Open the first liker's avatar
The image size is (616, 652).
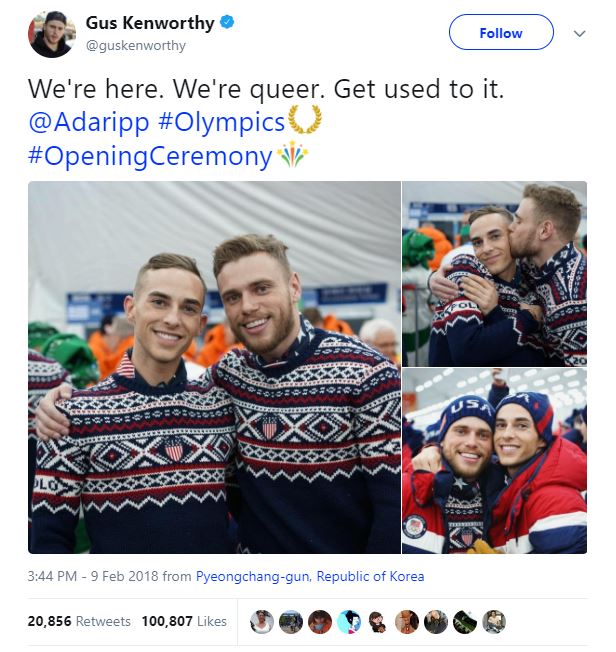pyautogui.click(x=262, y=622)
